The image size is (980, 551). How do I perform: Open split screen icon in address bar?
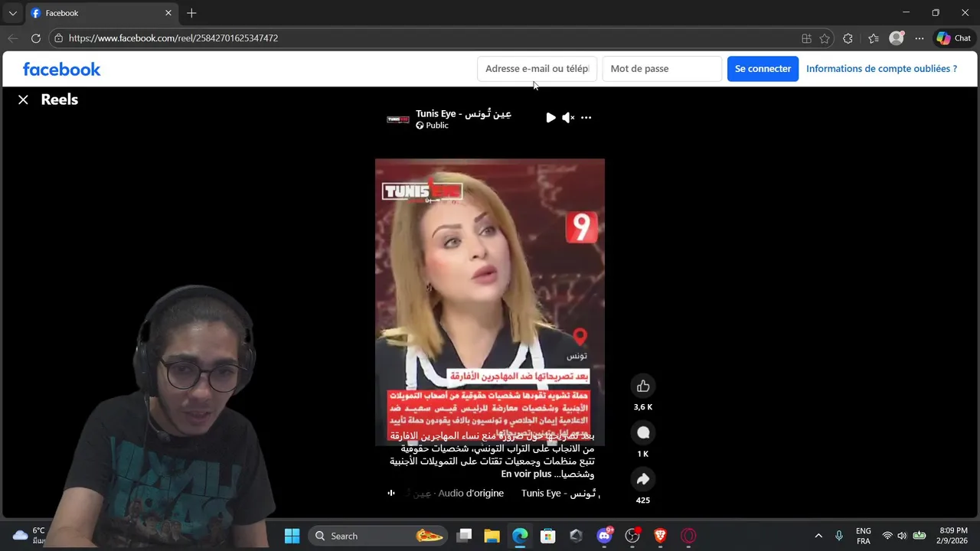coord(806,38)
